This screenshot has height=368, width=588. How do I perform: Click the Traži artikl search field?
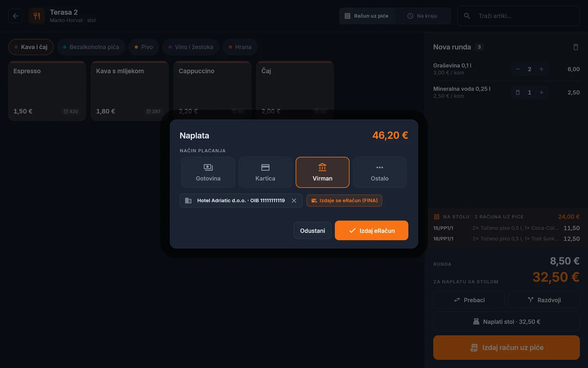[519, 16]
